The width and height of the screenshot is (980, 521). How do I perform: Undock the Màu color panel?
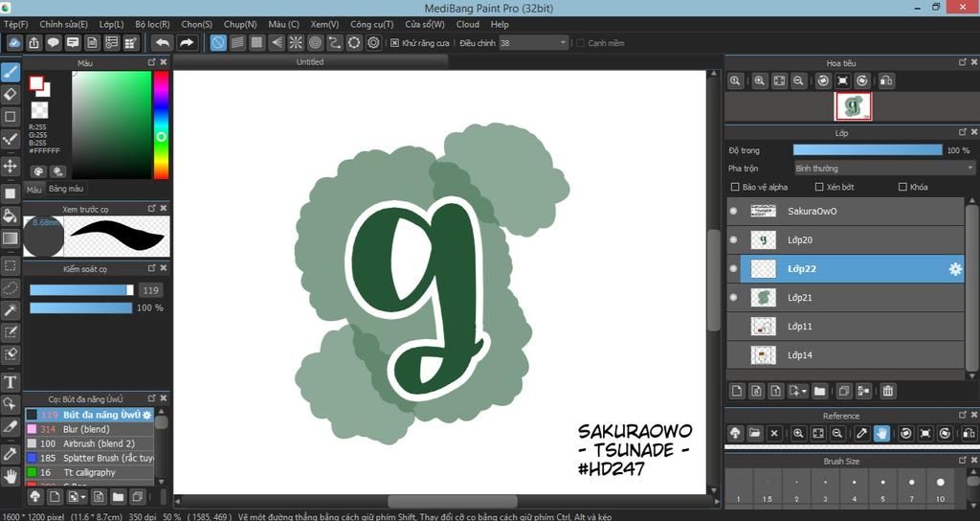[151, 62]
